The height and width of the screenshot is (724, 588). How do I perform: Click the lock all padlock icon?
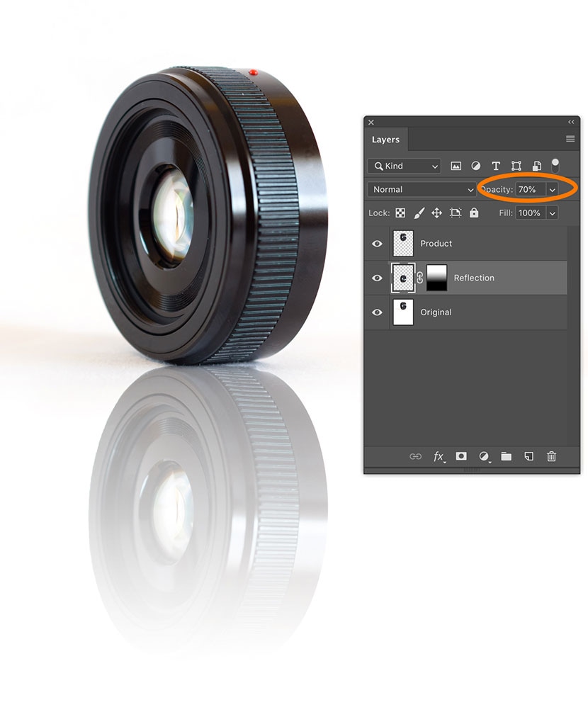(474, 213)
